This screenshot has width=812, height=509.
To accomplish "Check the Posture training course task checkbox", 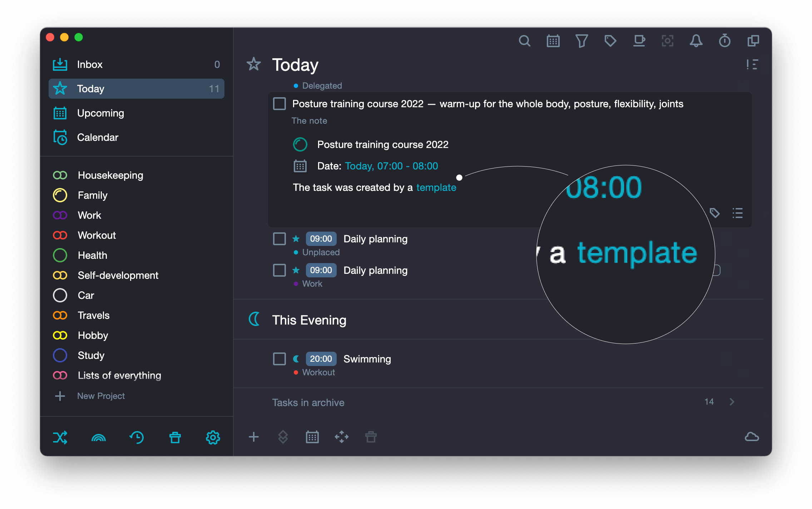I will tap(279, 104).
